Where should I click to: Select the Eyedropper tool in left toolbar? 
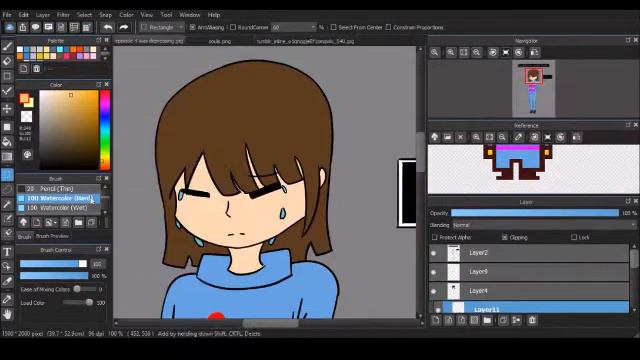point(7,300)
